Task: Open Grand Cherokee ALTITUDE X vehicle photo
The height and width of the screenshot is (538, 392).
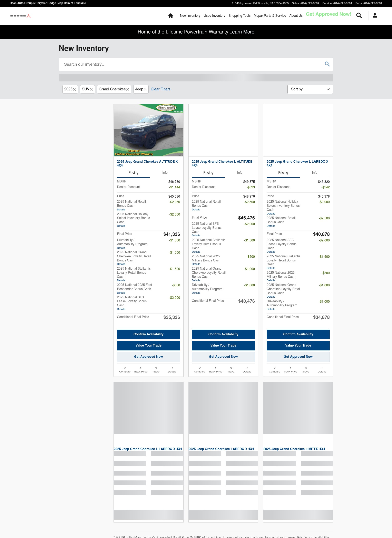Action: pos(148,130)
